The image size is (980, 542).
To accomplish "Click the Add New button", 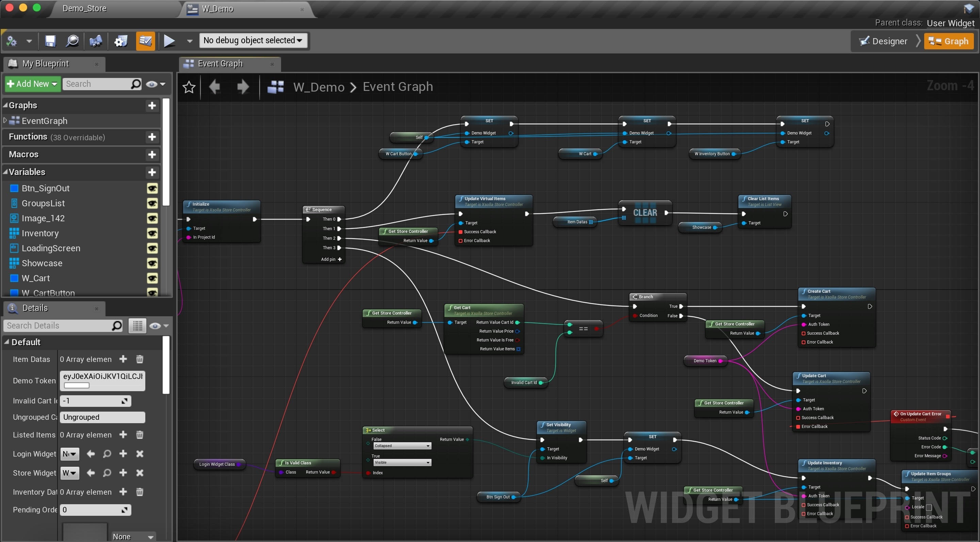I will point(32,84).
